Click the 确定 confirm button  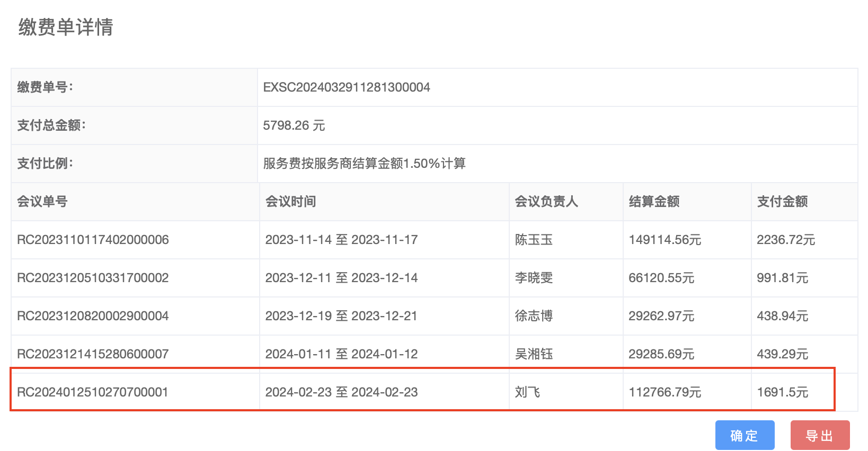[745, 435]
